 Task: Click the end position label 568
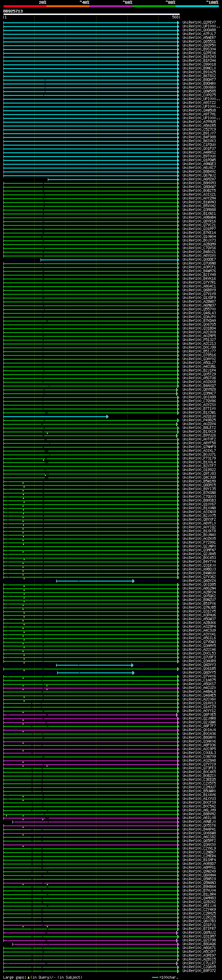[x=175, y=17]
